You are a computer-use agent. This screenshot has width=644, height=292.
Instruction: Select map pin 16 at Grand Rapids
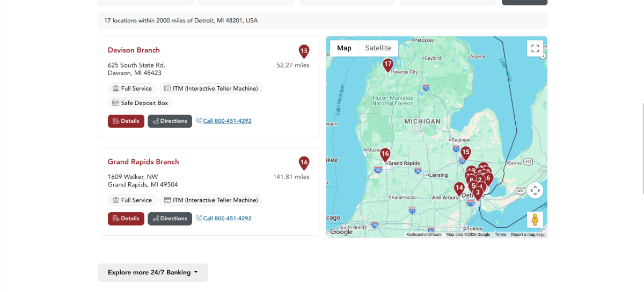[x=385, y=155]
